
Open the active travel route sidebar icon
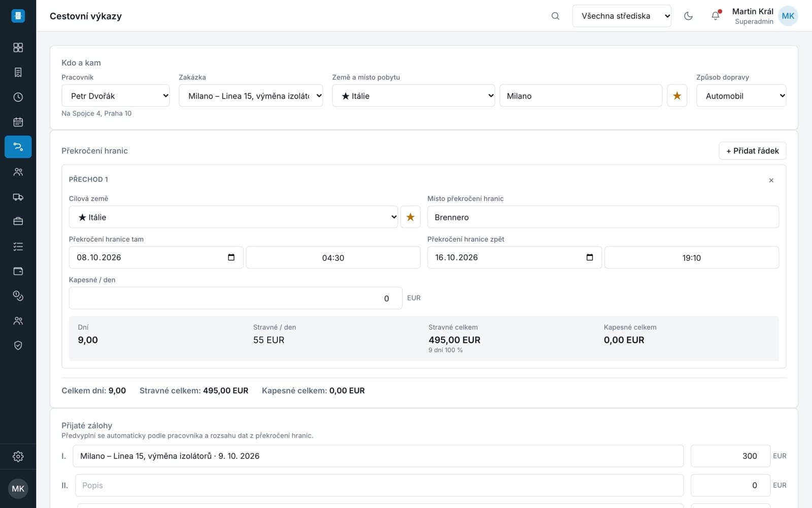click(x=18, y=147)
